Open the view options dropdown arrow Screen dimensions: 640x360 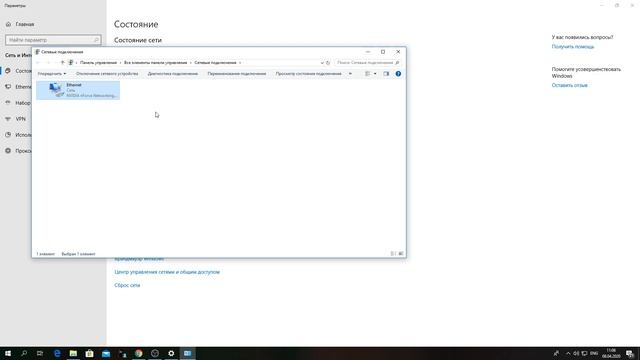[375, 74]
